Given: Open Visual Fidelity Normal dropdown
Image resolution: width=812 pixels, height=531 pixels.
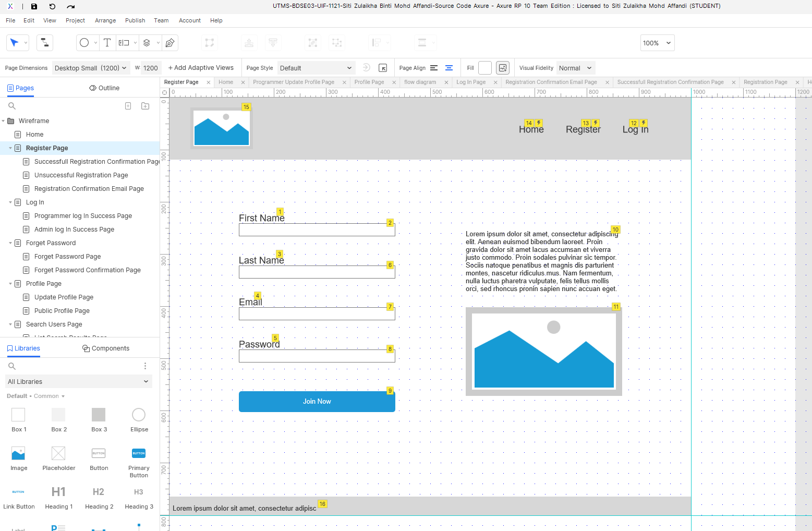Looking at the screenshot, I should coord(576,68).
